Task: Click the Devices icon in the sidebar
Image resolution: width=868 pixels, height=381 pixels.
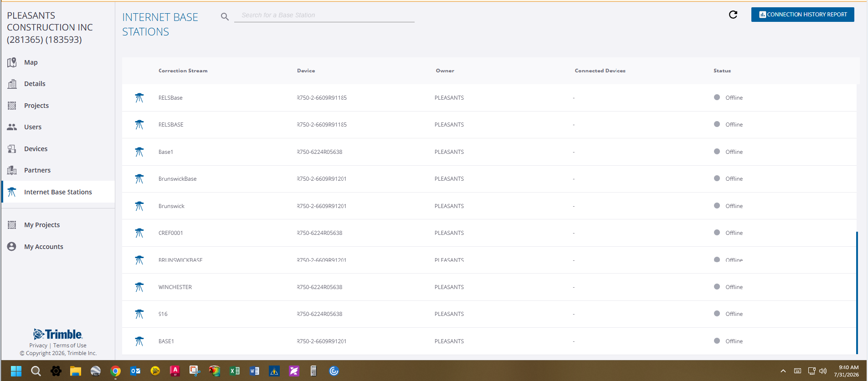Action: click(12, 149)
